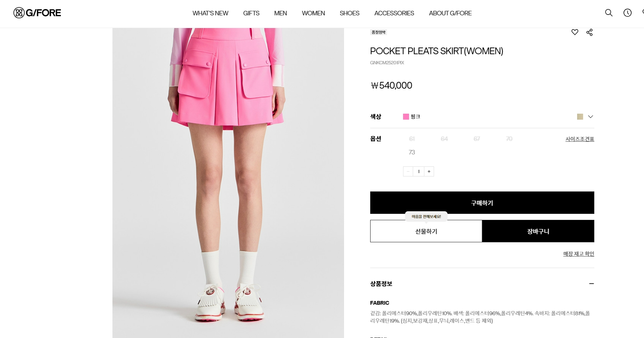Open the search magnifier icon
Image resolution: width=644 pixels, height=338 pixels.
click(609, 13)
